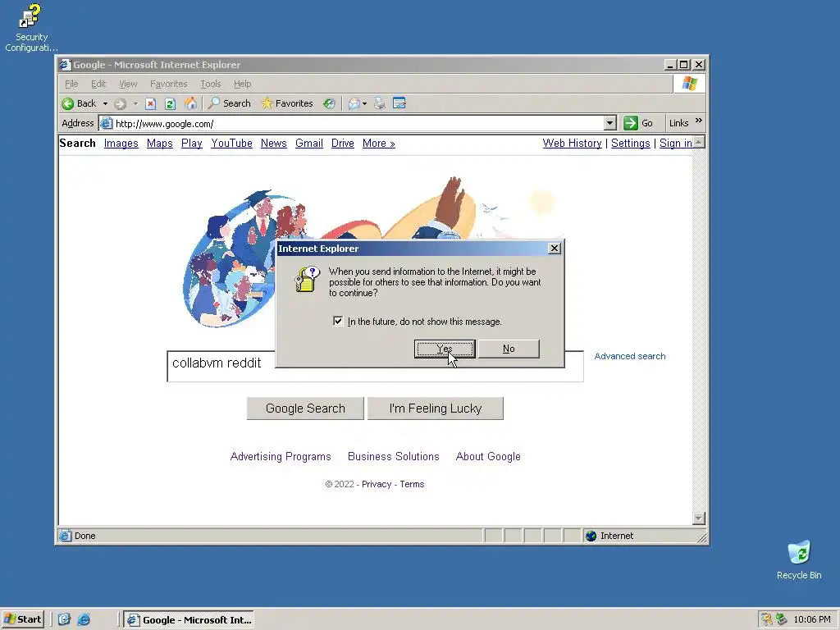
Task: Open the Edit menu
Action: pos(98,84)
